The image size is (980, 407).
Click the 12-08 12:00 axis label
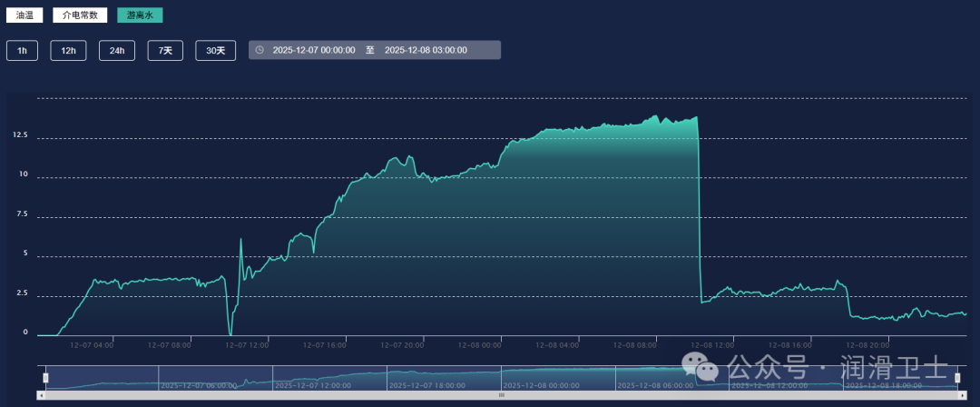click(x=712, y=344)
